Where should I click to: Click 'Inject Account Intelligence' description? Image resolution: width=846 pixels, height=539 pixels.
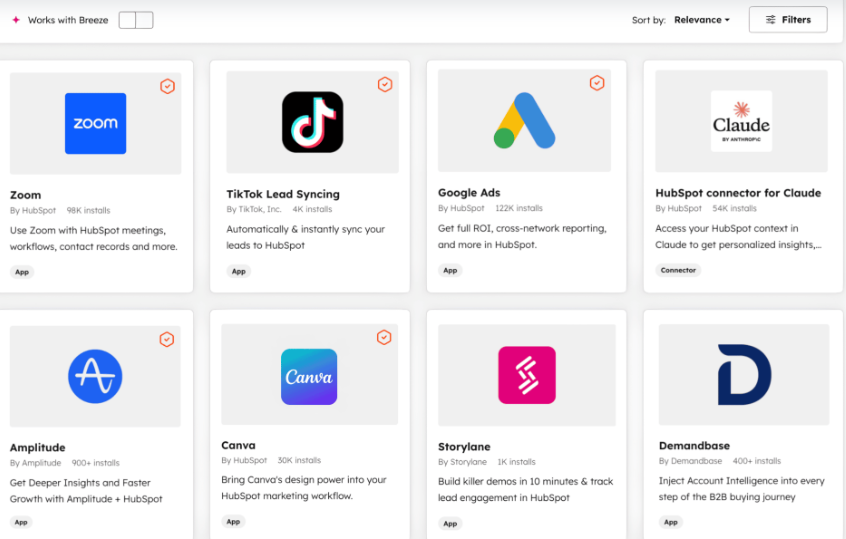tap(741, 489)
